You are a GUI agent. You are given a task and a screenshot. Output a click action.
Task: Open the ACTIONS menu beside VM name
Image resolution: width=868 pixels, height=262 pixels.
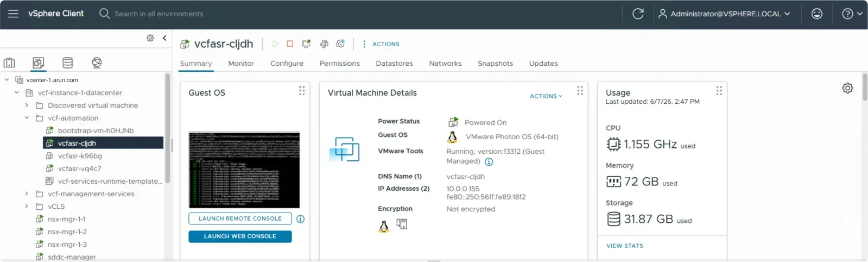381,44
